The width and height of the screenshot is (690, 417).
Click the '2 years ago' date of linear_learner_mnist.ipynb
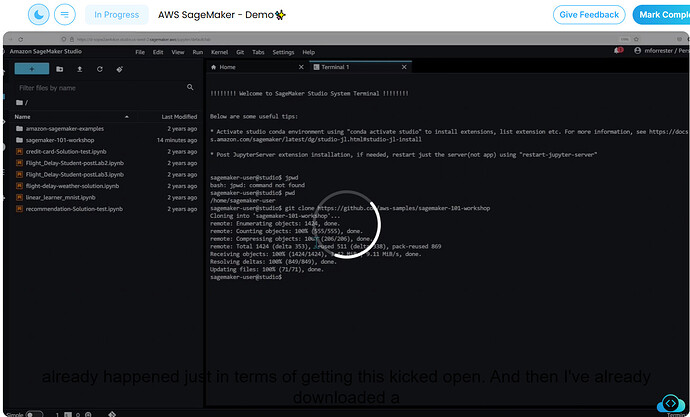point(182,197)
